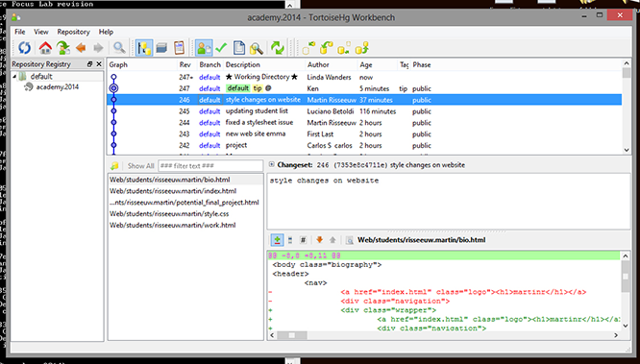Click the green 'default' branch tag label

(238, 88)
